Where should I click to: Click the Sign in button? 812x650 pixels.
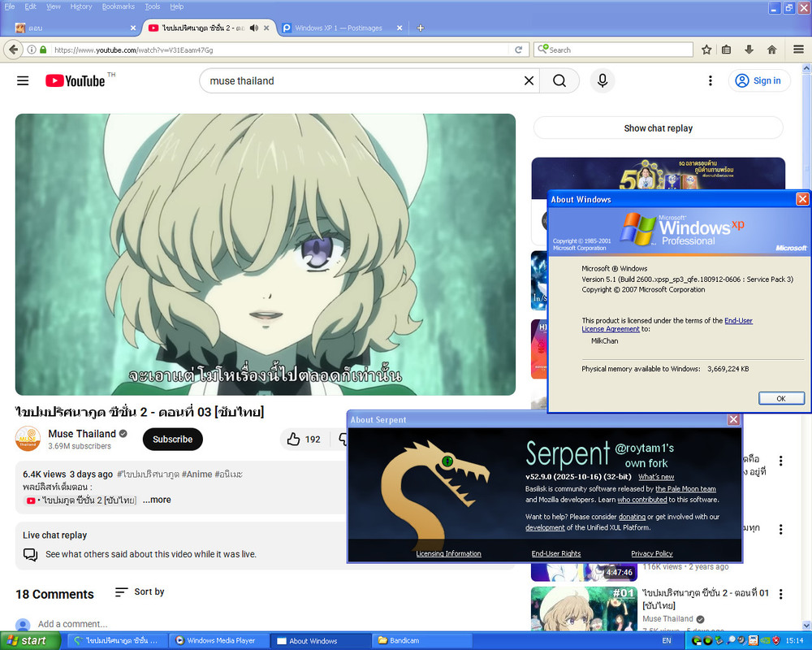(759, 81)
